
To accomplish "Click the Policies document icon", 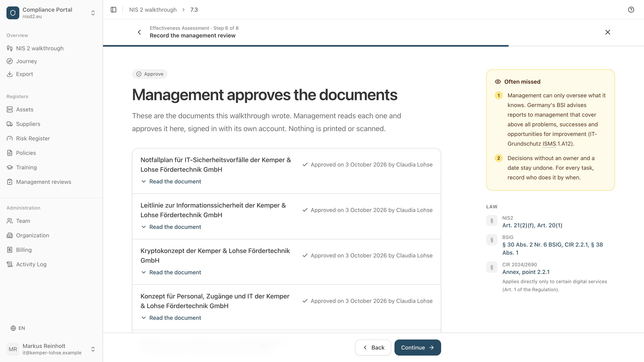I will 9,153.
